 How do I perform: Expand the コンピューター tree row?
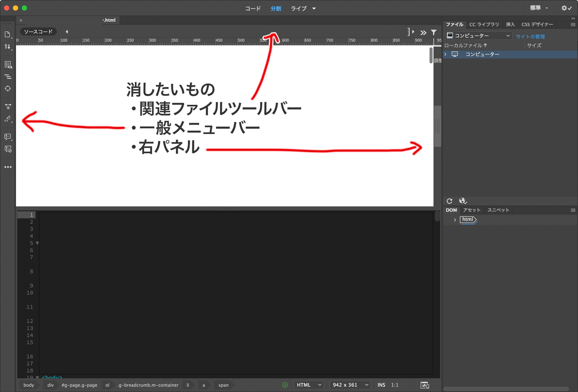(445, 54)
